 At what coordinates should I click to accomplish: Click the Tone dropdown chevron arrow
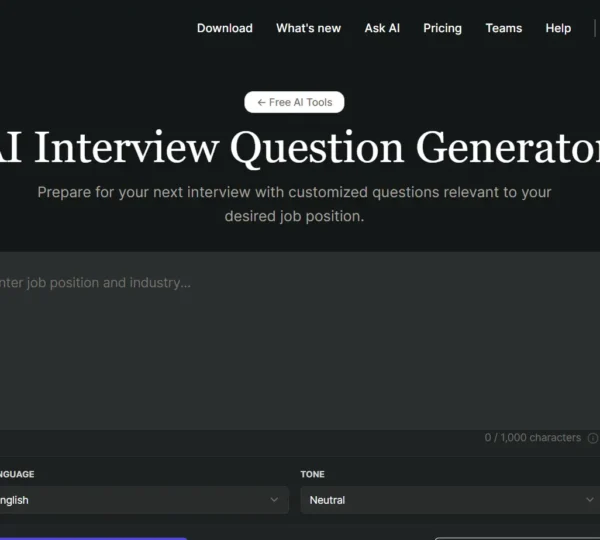[589, 500]
